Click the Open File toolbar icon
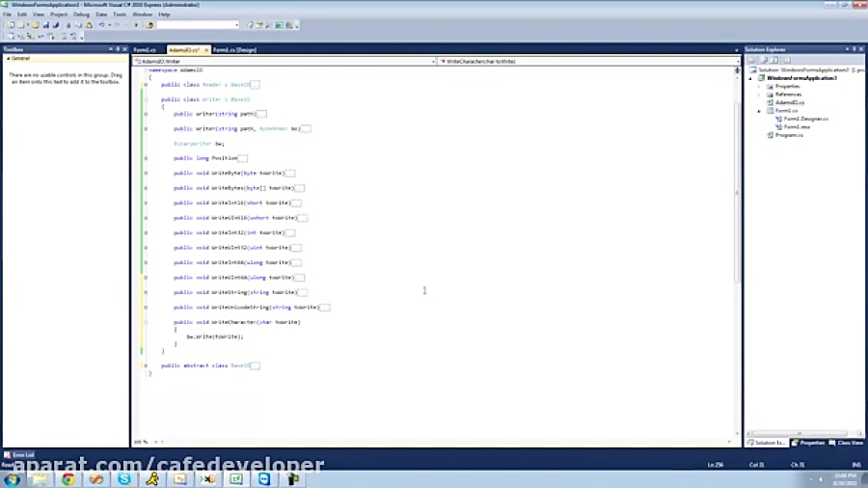868x488 pixels. point(36,25)
